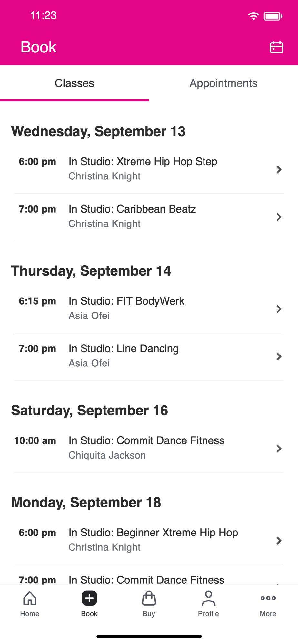Open the Buy shopping bag icon

pyautogui.click(x=149, y=598)
